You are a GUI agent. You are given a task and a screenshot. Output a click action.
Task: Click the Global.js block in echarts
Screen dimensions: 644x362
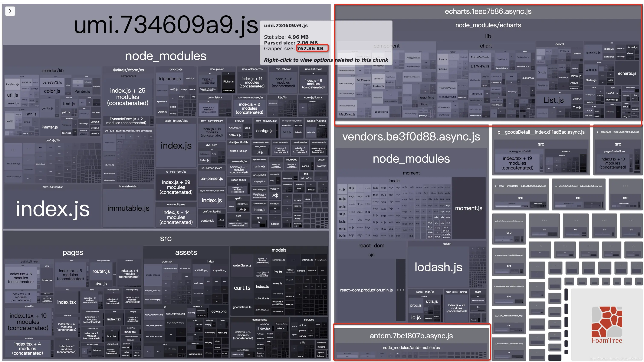coord(591,70)
